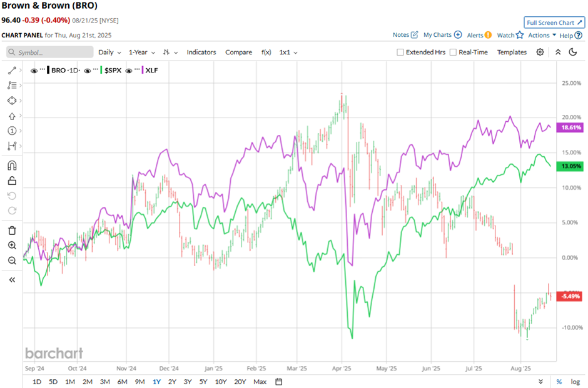The width and height of the screenshot is (588, 388).
Task: Expand the Actions dropdown
Action: click(x=542, y=35)
